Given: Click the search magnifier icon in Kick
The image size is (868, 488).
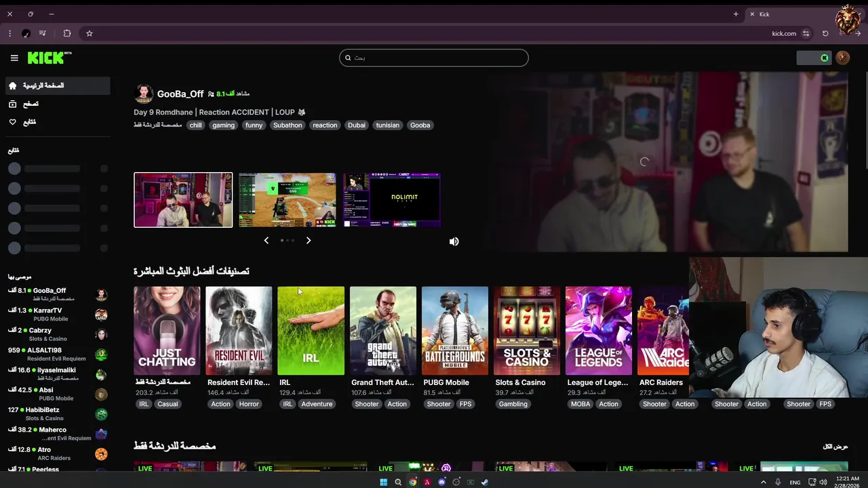Looking at the screenshot, I should tap(348, 58).
